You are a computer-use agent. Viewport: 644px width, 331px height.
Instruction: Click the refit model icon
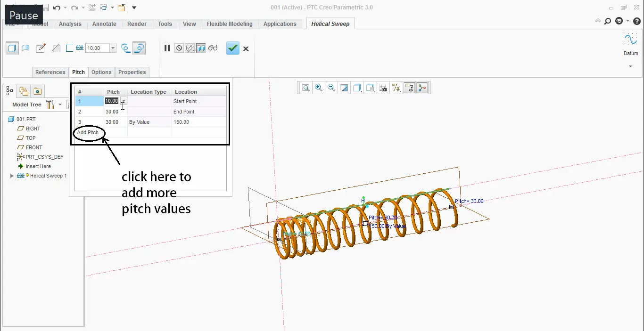[306, 88]
